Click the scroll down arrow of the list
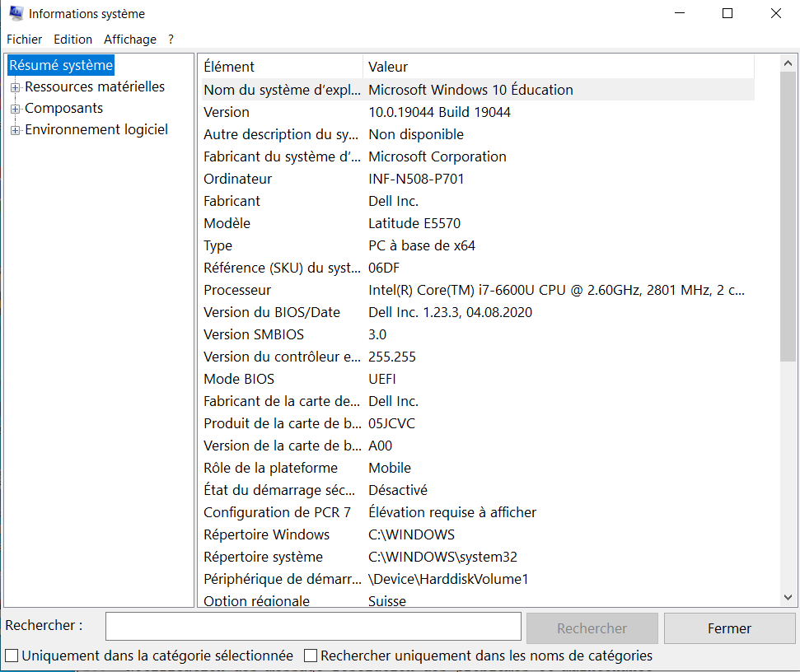 coord(788,597)
